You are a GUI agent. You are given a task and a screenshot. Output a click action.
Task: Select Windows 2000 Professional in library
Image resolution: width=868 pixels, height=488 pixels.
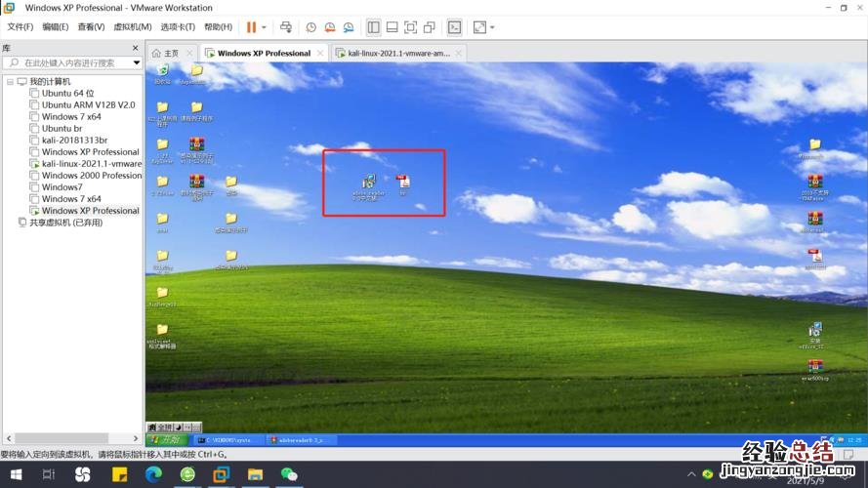[92, 176]
